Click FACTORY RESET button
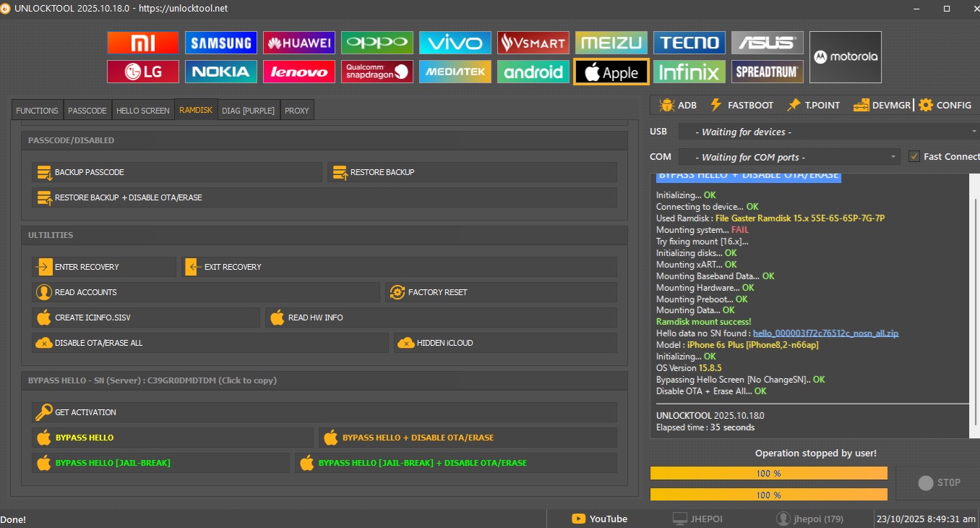Image resolution: width=980 pixels, height=528 pixels. 501,292
